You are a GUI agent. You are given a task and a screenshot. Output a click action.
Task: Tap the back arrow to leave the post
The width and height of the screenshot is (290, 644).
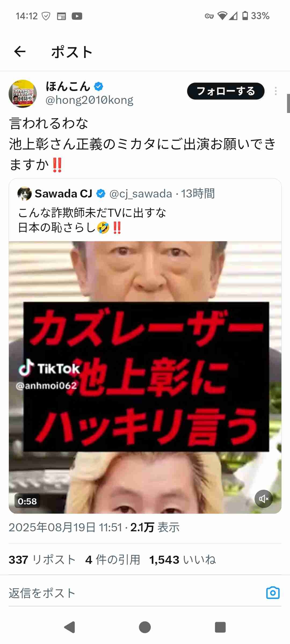click(x=20, y=52)
